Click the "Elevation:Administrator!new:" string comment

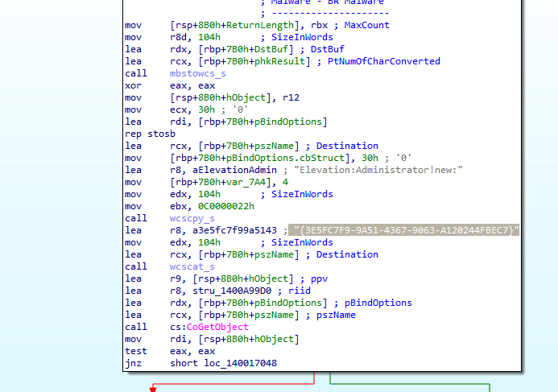(378, 170)
